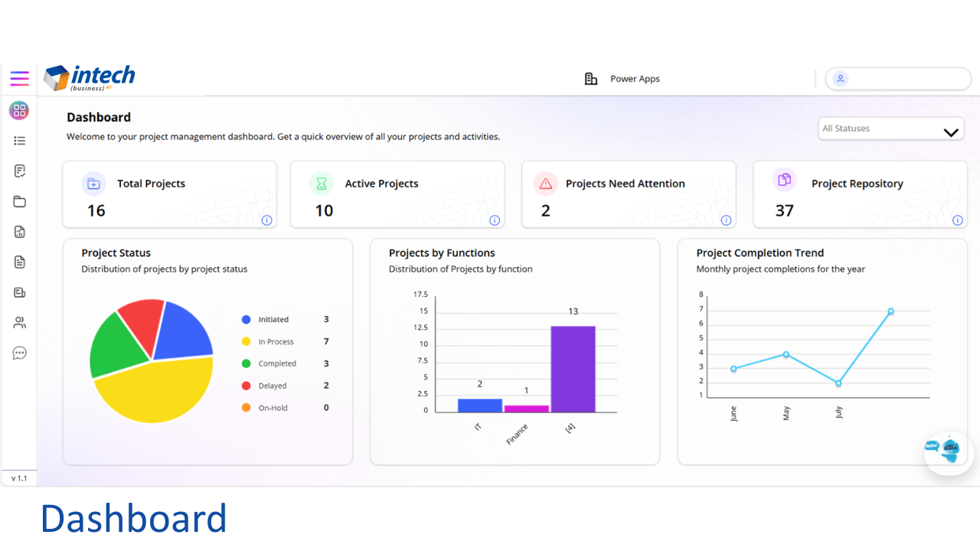This screenshot has height=551, width=980.
Task: Open the hamburger menu icon
Action: coord(19,78)
